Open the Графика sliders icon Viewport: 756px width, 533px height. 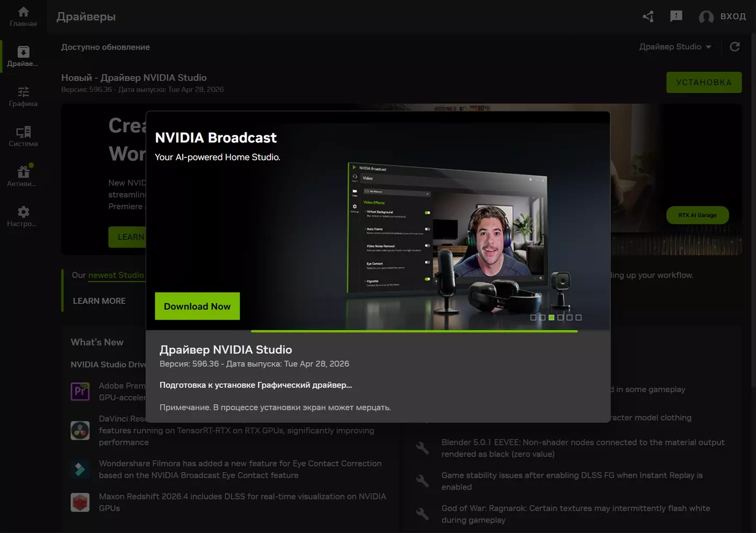coord(23,92)
